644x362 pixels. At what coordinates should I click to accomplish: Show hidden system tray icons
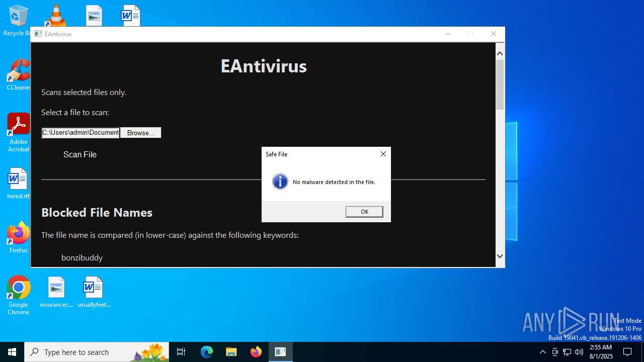click(x=542, y=352)
